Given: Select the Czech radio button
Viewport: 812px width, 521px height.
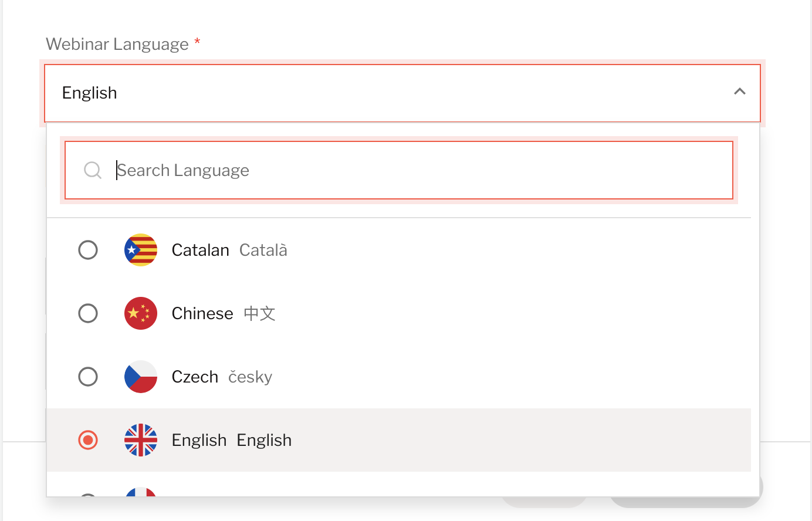Looking at the screenshot, I should coord(88,377).
